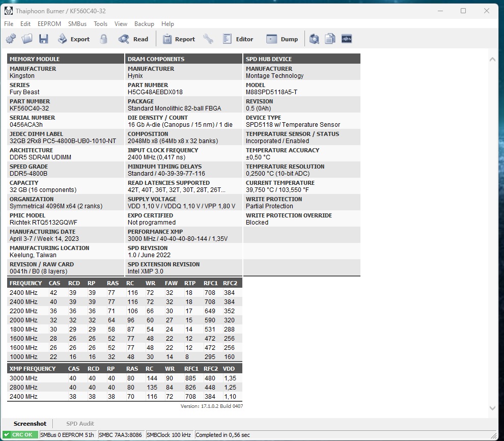The width and height of the screenshot is (504, 441).
Task: Click the Export toolbar button
Action: point(74,39)
